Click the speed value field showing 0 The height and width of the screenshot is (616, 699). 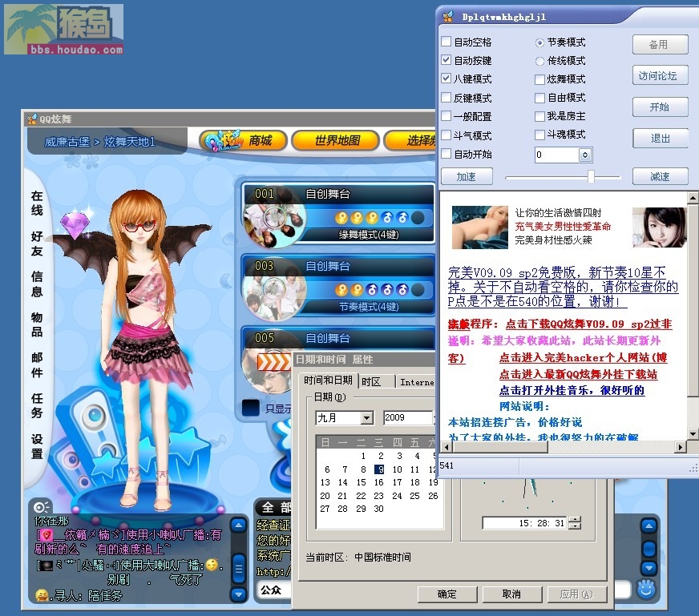(557, 155)
